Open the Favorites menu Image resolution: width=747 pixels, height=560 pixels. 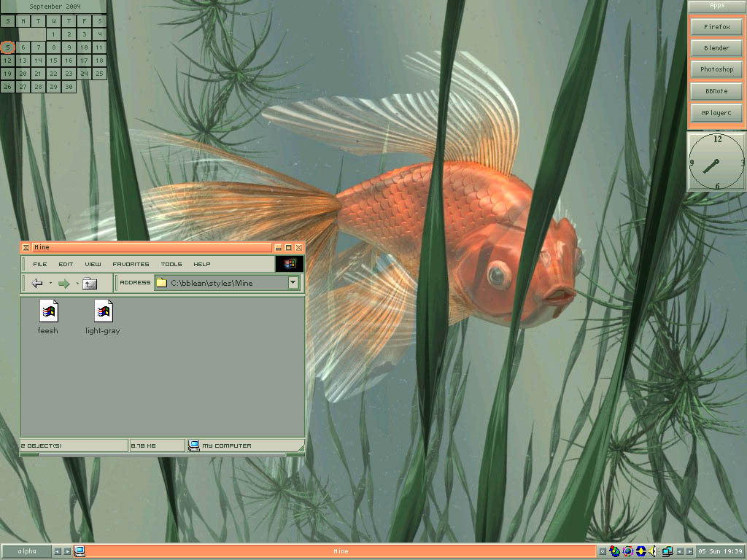pos(131,264)
